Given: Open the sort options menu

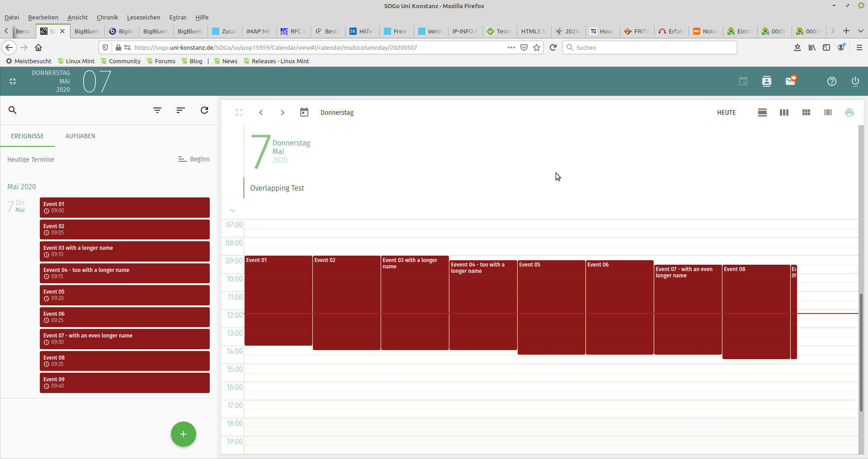Looking at the screenshot, I should pos(181,110).
